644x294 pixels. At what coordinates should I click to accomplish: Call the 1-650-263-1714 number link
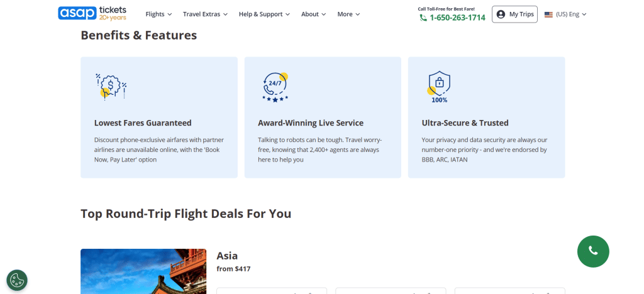click(457, 18)
